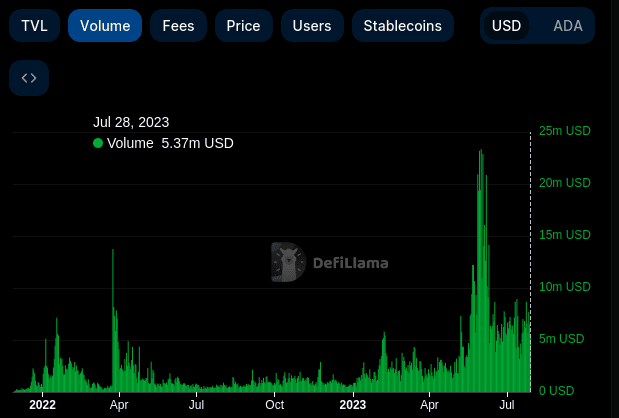Select the Stablecoins metric
This screenshot has width=619, height=418.
click(402, 26)
